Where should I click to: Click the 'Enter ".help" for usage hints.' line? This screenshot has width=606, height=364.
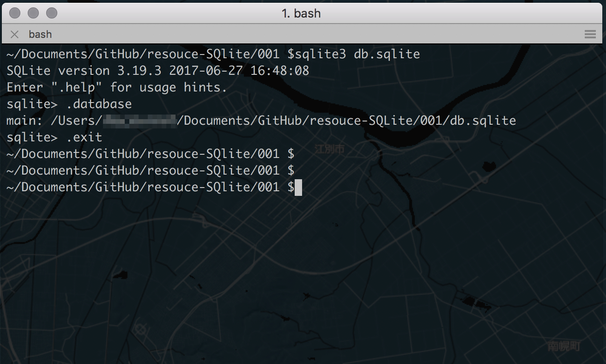tap(117, 87)
